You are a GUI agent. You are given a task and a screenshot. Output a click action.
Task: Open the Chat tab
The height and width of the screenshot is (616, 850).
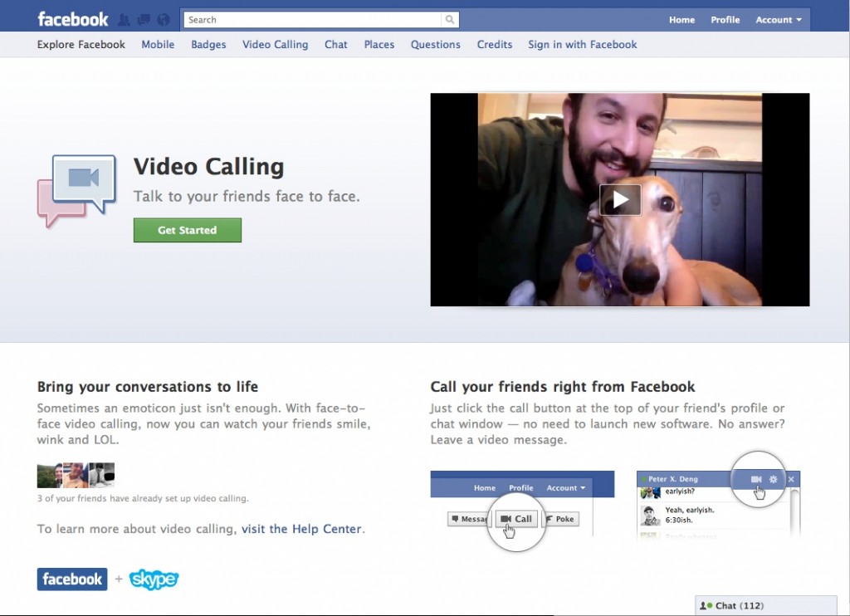(335, 45)
